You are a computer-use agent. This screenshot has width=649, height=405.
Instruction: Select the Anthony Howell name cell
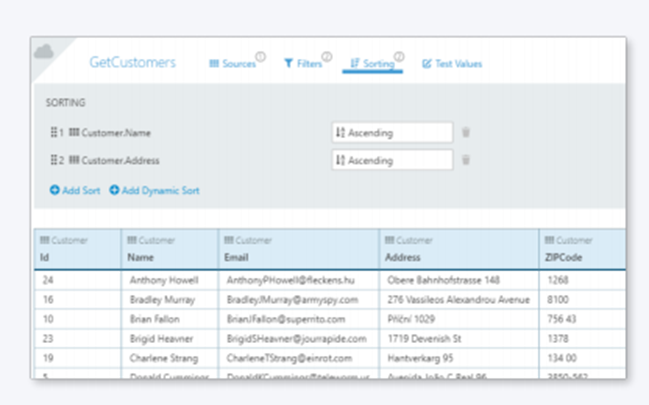170,280
